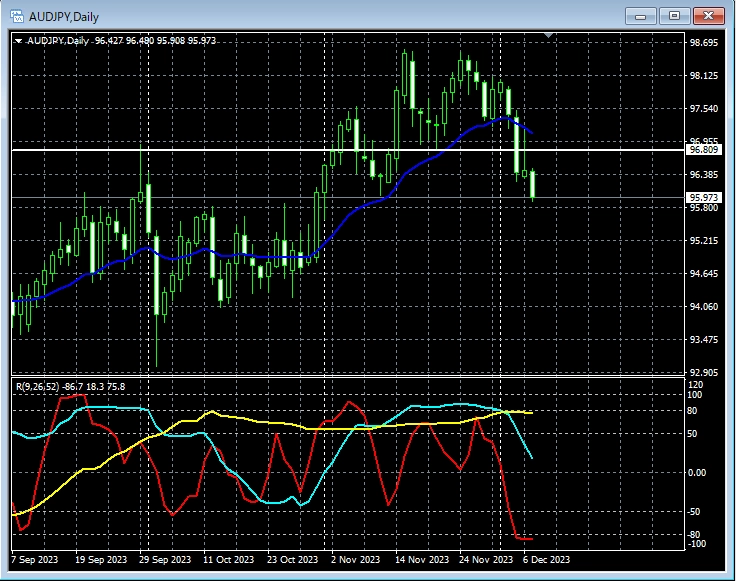Click the last candlestick on the chart
The image size is (737, 581).
[x=533, y=185]
